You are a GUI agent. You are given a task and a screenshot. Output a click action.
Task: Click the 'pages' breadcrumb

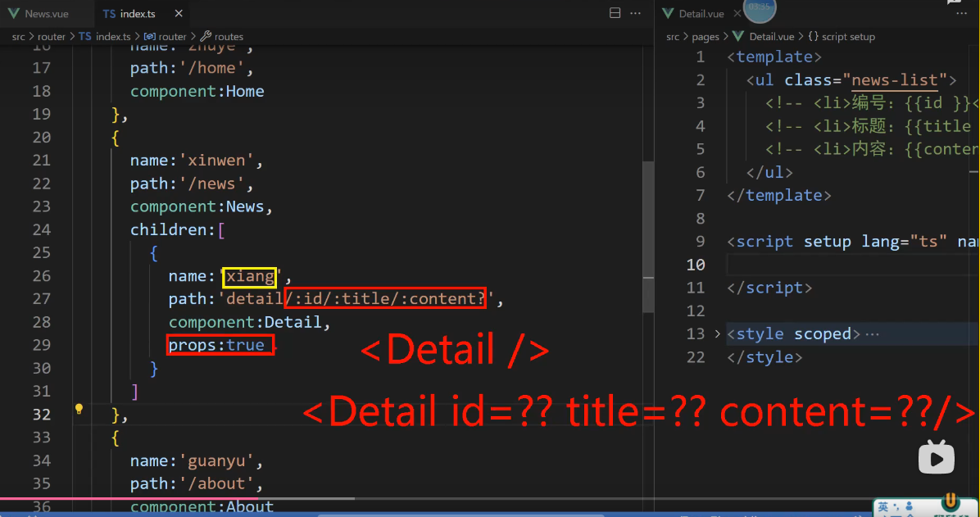coord(706,37)
